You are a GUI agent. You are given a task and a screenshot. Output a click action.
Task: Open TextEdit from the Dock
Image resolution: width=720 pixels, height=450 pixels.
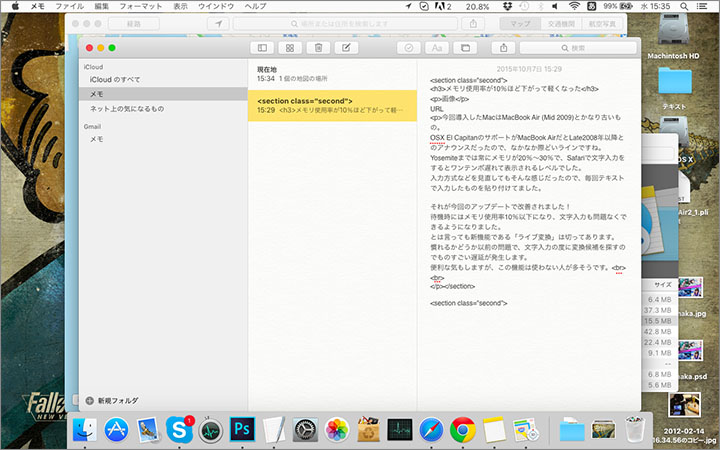[x=274, y=430]
